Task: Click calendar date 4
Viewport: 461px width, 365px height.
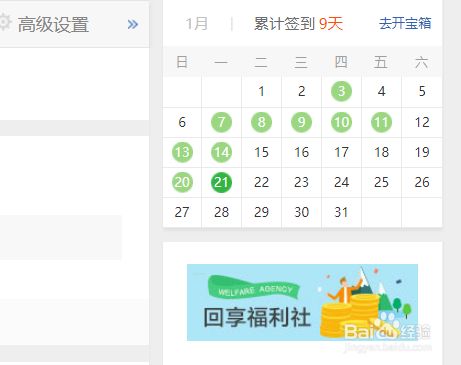Action: pos(381,91)
